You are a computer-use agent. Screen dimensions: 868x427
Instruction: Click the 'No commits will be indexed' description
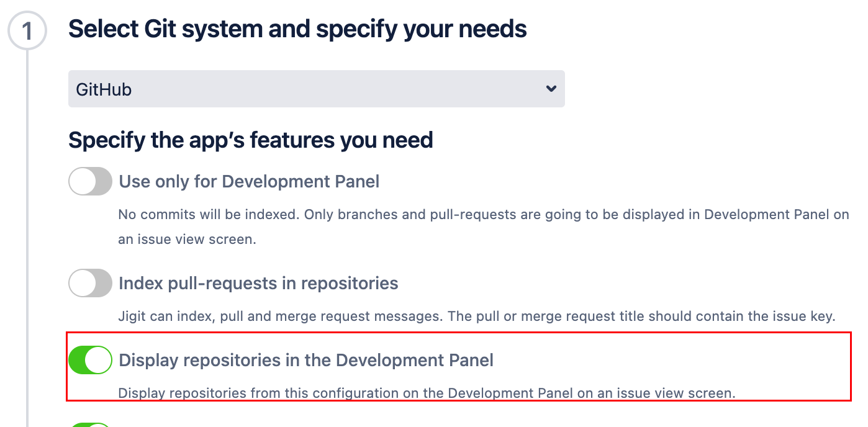click(x=483, y=215)
